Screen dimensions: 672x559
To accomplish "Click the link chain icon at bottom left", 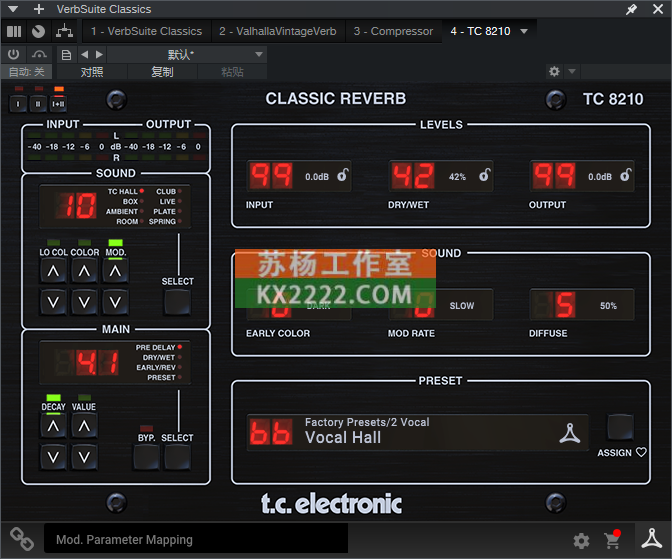I will (x=22, y=539).
